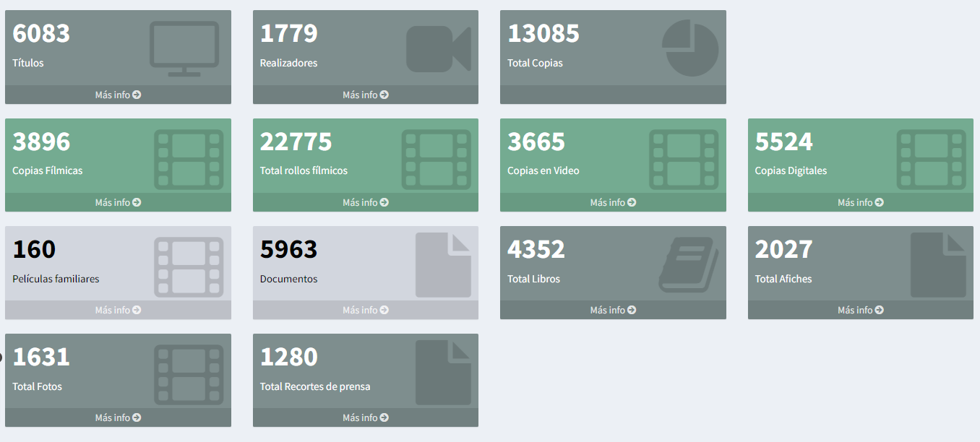980x442 pixels.
Task: Click the monitor icon in Títulos card
Action: (x=184, y=48)
